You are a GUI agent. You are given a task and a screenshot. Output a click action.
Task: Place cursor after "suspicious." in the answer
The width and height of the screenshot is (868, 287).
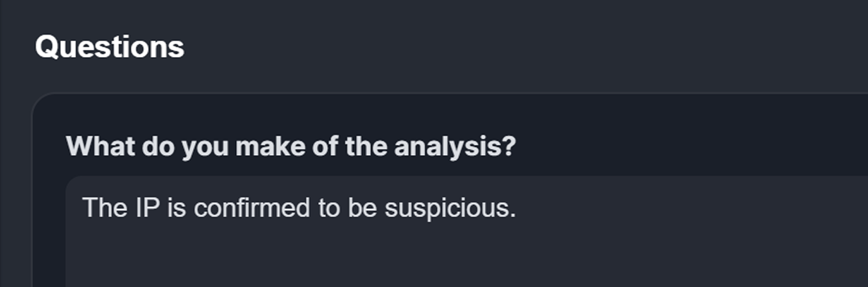click(x=517, y=208)
